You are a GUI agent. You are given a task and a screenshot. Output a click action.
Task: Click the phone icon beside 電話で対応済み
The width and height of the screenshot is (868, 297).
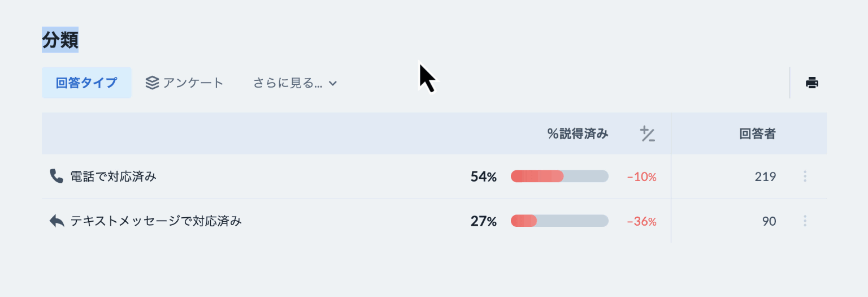point(57,177)
